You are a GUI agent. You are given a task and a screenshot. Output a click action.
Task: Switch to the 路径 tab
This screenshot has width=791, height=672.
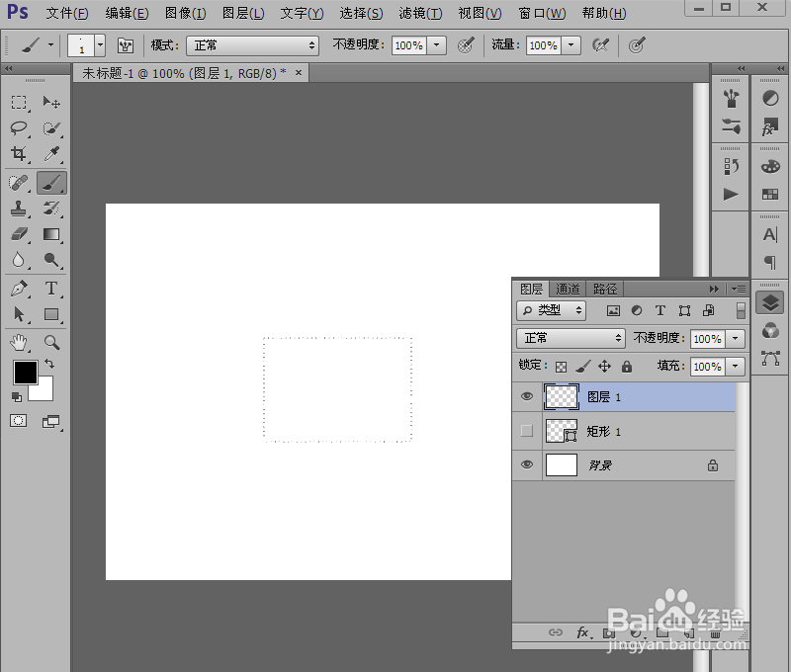pos(605,289)
